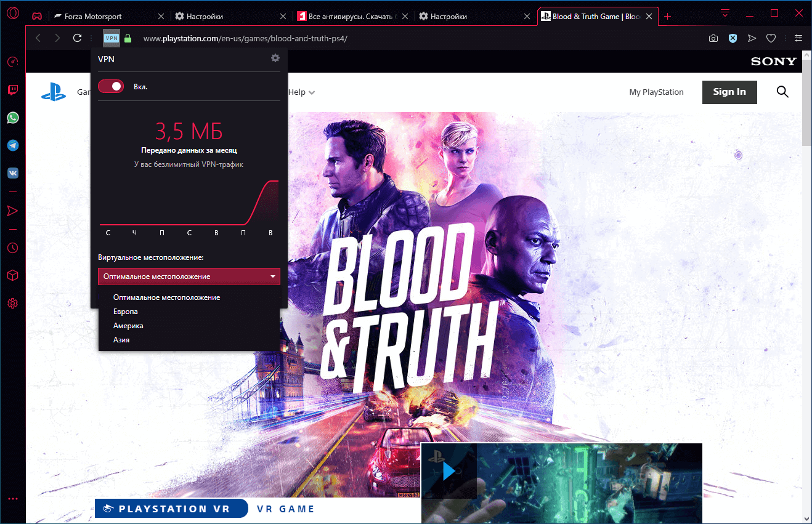The image size is (812, 524).
Task: Open Extensions cube icon in the sidebar
Action: point(13,275)
